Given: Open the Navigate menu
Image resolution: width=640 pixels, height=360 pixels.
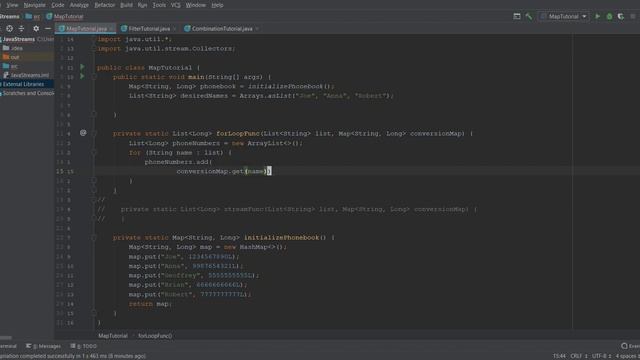Looking at the screenshot, I should pyautogui.click(x=35, y=5).
